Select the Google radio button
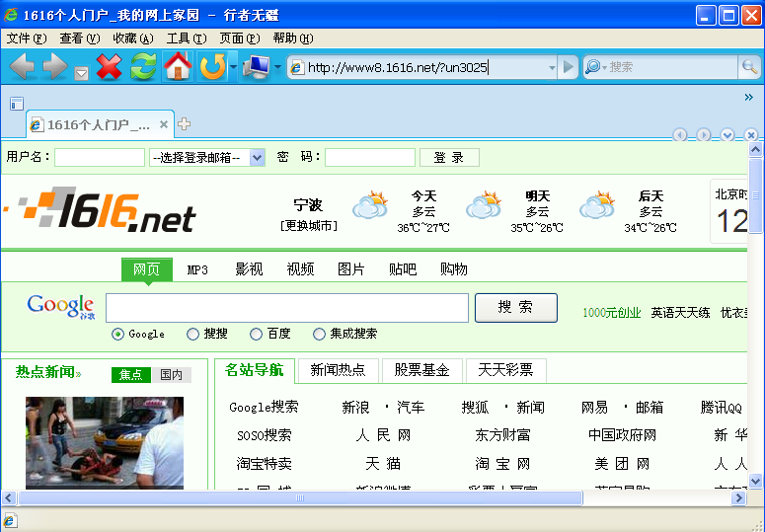Image resolution: width=765 pixels, height=532 pixels. click(118, 334)
